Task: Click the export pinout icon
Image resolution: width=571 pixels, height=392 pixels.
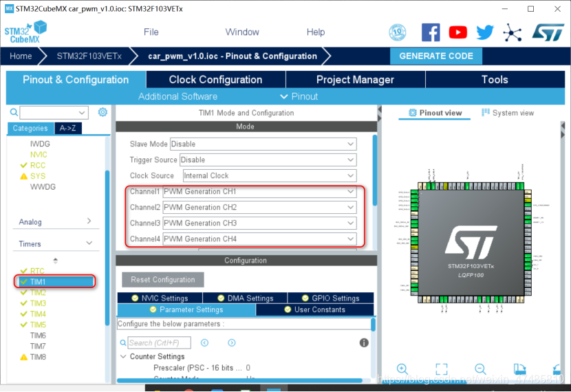Action: tap(519, 369)
